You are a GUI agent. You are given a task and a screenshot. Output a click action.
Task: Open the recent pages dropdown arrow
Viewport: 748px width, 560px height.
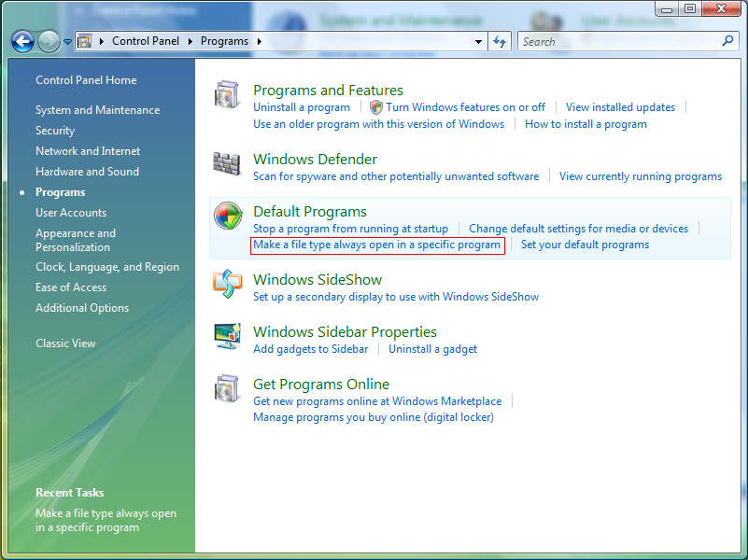[68, 42]
